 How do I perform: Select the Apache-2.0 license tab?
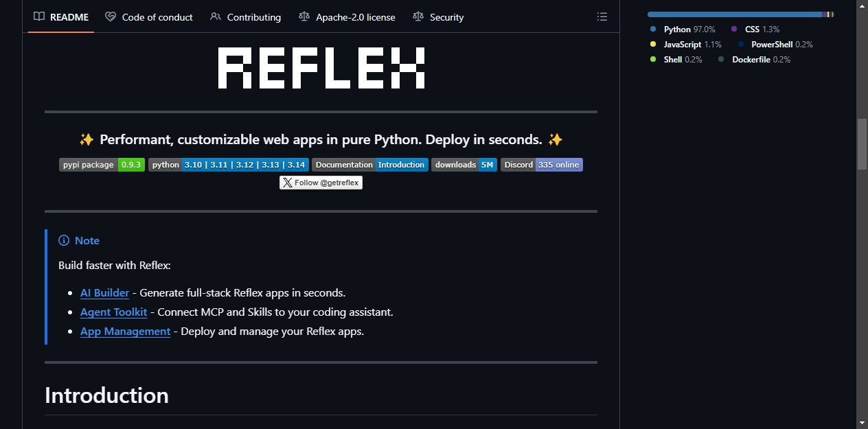347,17
